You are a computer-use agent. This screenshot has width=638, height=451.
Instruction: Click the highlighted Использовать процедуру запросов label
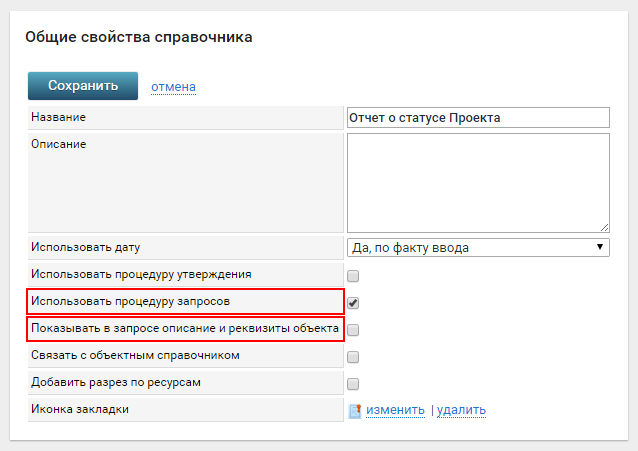point(130,301)
